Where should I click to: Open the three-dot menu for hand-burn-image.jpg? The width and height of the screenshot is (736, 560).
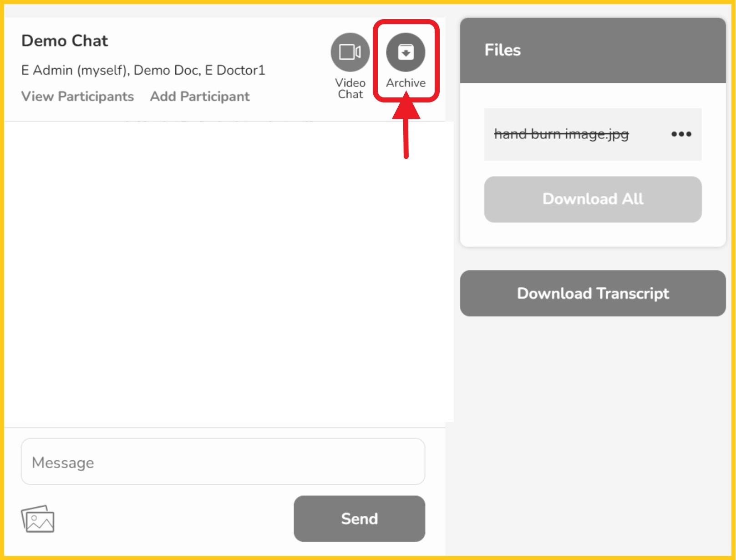tap(681, 134)
